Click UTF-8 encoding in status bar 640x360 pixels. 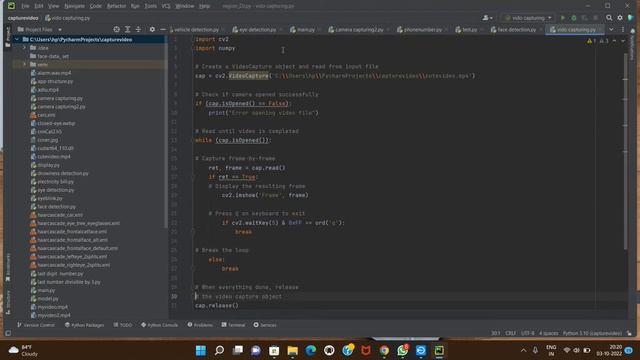click(528, 333)
